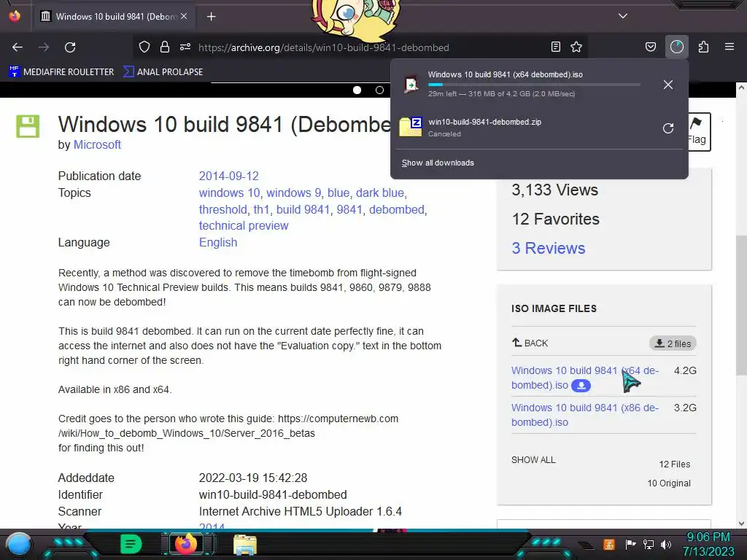Close the Windows 10 build 9841 tab
The image size is (747, 560).
pyautogui.click(x=184, y=16)
